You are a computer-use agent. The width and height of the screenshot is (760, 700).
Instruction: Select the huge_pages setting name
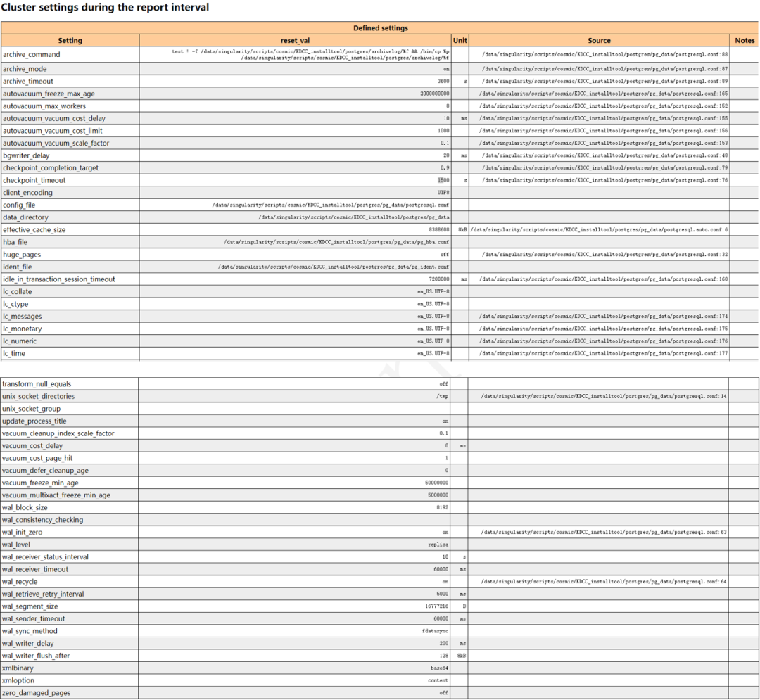[x=22, y=255]
